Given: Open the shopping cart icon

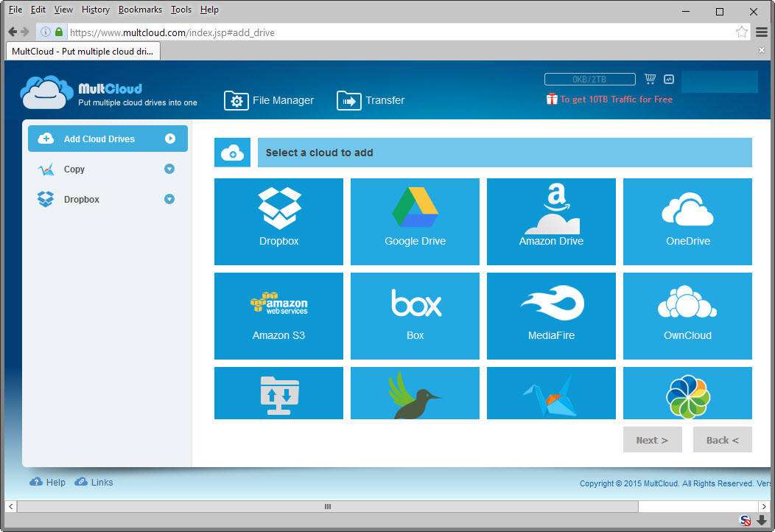Looking at the screenshot, I should pos(650,79).
